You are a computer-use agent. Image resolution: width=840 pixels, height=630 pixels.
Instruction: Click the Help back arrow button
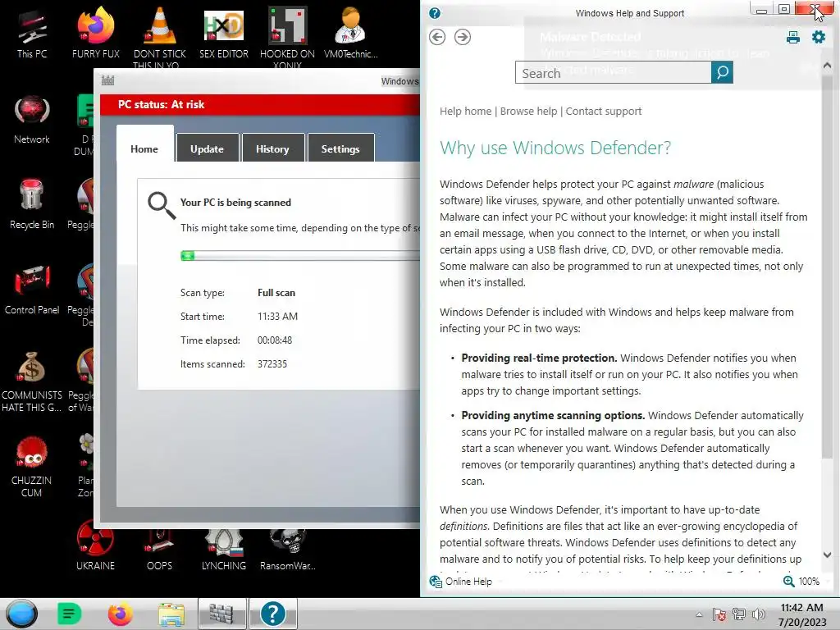pos(437,37)
